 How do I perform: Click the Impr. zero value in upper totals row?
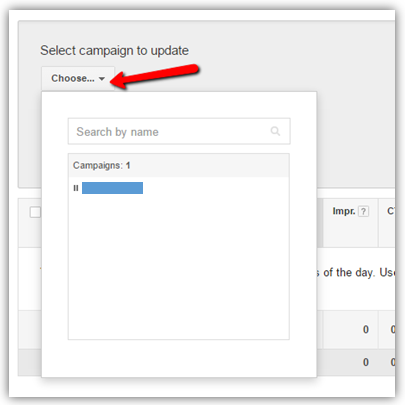click(366, 330)
